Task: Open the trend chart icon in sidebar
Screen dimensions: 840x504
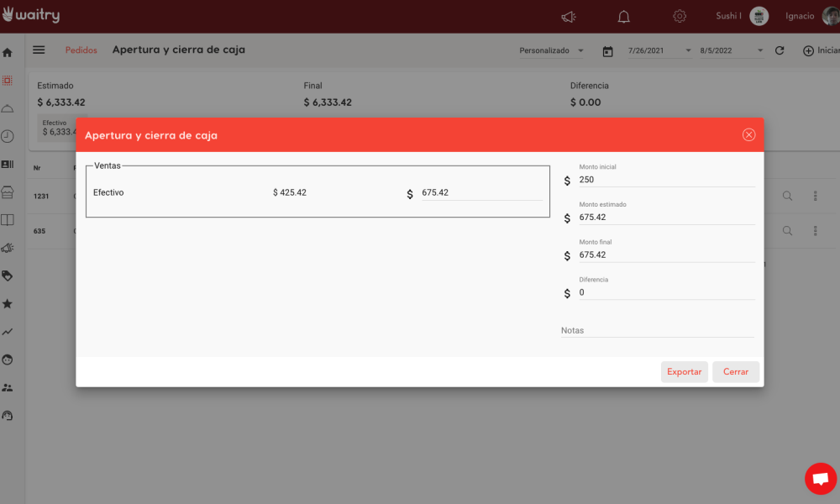Action: pos(8,332)
